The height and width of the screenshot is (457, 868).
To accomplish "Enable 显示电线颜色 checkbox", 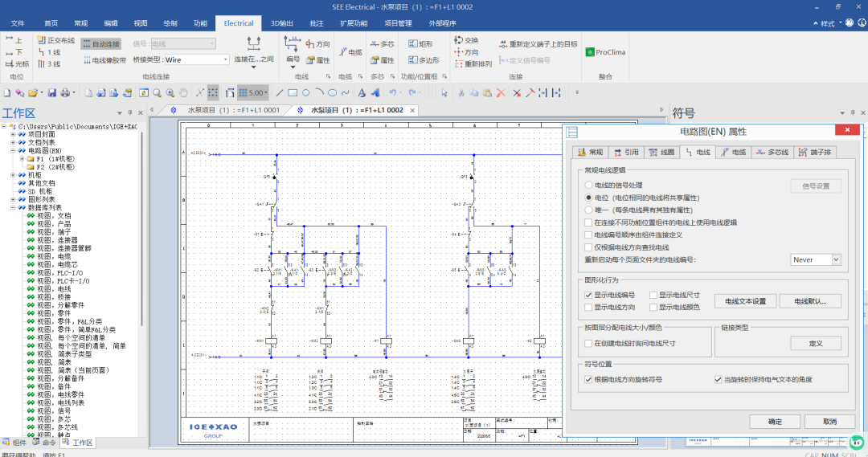I will pos(674,307).
